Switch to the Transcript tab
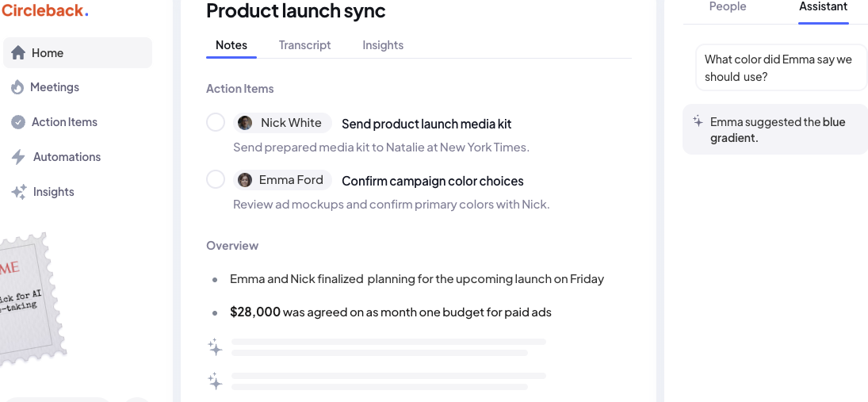Image resolution: width=868 pixels, height=402 pixels. [304, 45]
